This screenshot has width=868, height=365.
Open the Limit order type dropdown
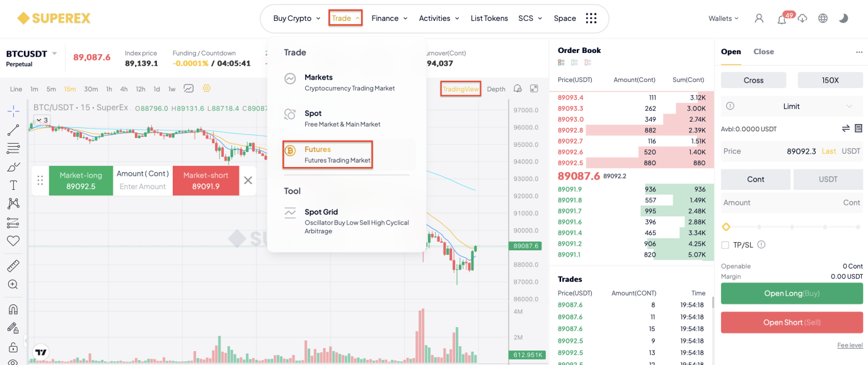tap(792, 106)
